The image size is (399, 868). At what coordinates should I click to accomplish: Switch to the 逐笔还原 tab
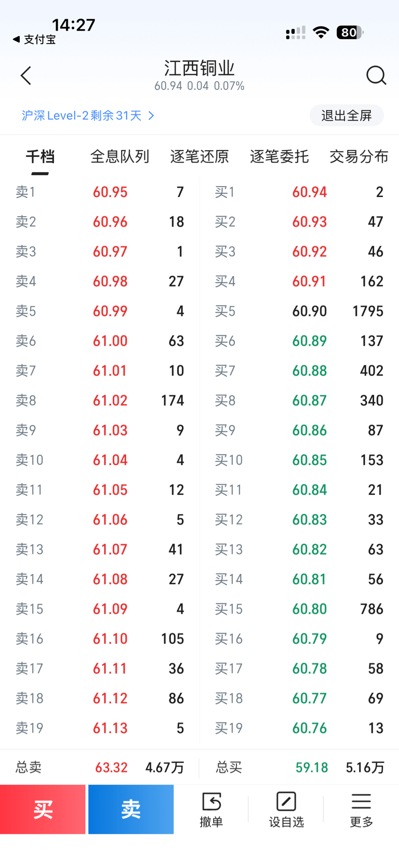click(199, 156)
